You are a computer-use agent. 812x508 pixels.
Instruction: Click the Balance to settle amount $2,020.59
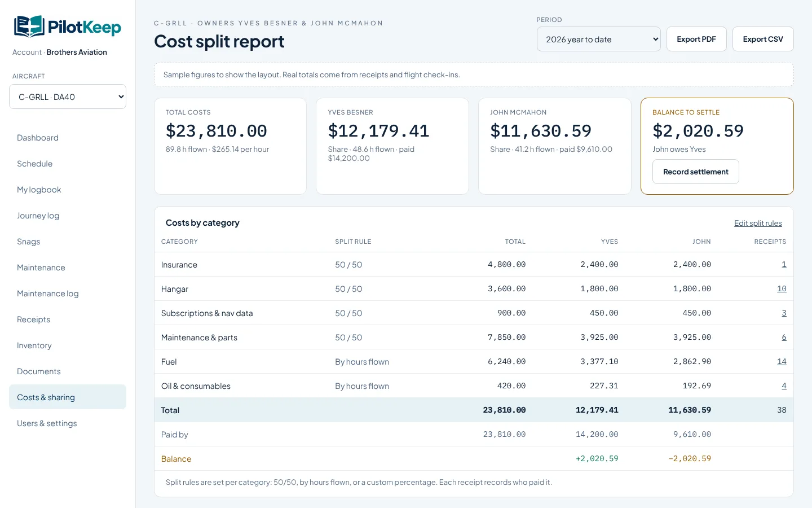pyautogui.click(x=698, y=131)
